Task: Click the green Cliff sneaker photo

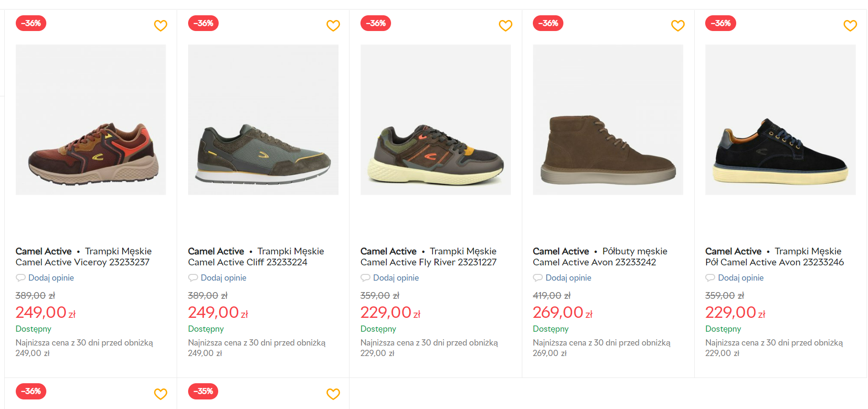Action: point(263,120)
